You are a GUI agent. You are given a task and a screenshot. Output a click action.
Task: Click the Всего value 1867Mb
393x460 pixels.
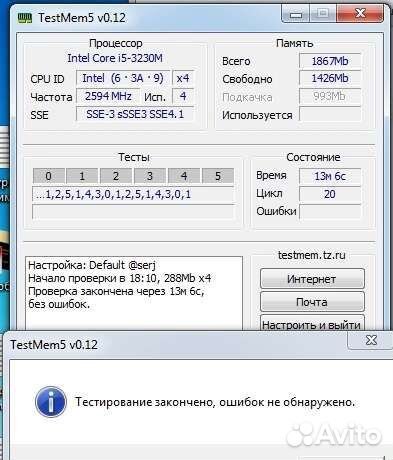click(x=330, y=61)
